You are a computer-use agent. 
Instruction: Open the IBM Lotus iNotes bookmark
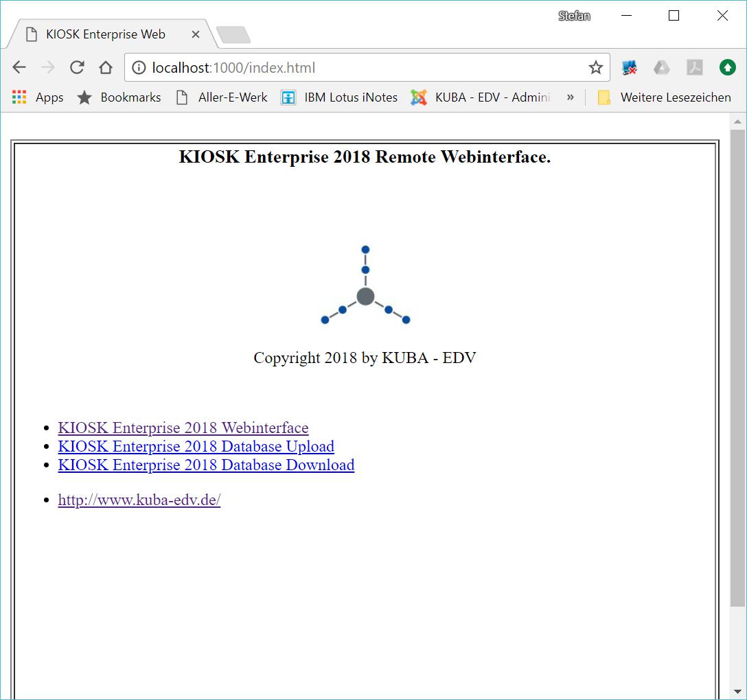338,97
